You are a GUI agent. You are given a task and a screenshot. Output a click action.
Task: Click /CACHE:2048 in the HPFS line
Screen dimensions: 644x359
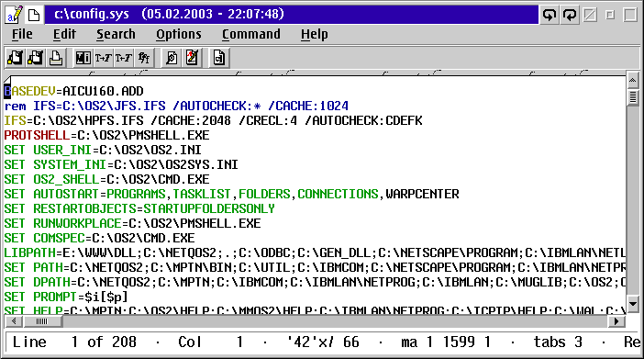(x=191, y=121)
